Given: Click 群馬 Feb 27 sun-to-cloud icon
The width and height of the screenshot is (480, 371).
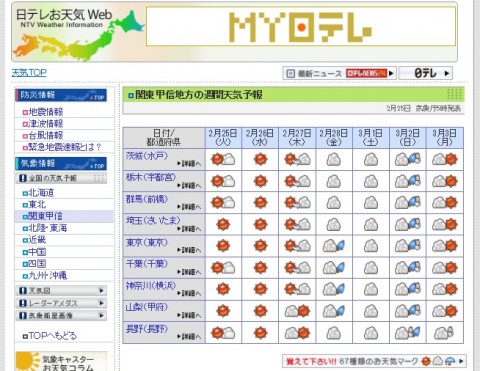Looking at the screenshot, I should (297, 203).
